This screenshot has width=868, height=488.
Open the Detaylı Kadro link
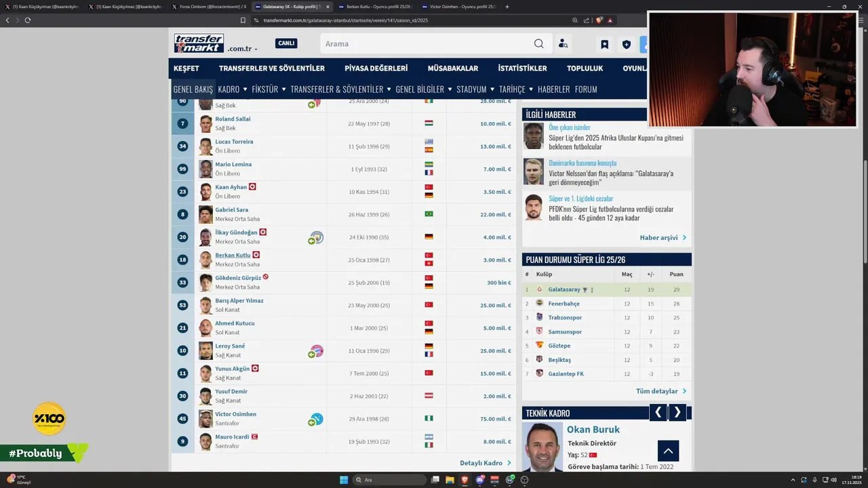point(485,463)
